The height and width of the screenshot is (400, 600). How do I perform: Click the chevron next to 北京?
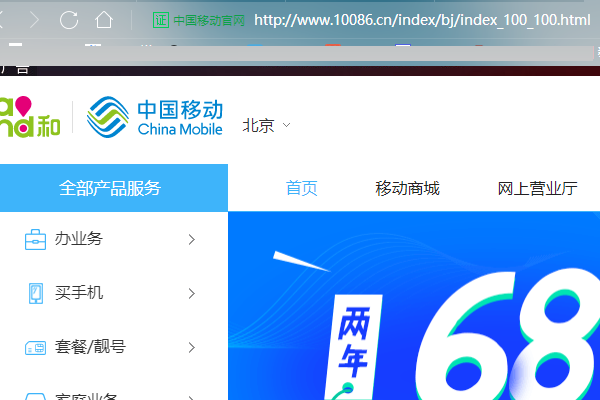[286, 125]
